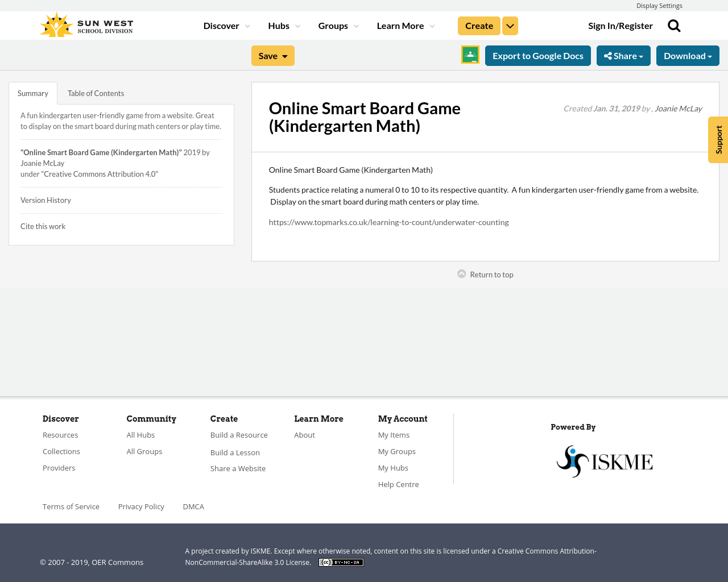Click the Sun West School Division logo

point(86,26)
